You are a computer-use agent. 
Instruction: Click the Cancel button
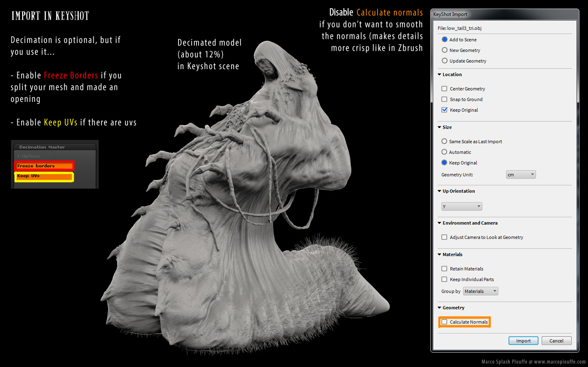556,341
